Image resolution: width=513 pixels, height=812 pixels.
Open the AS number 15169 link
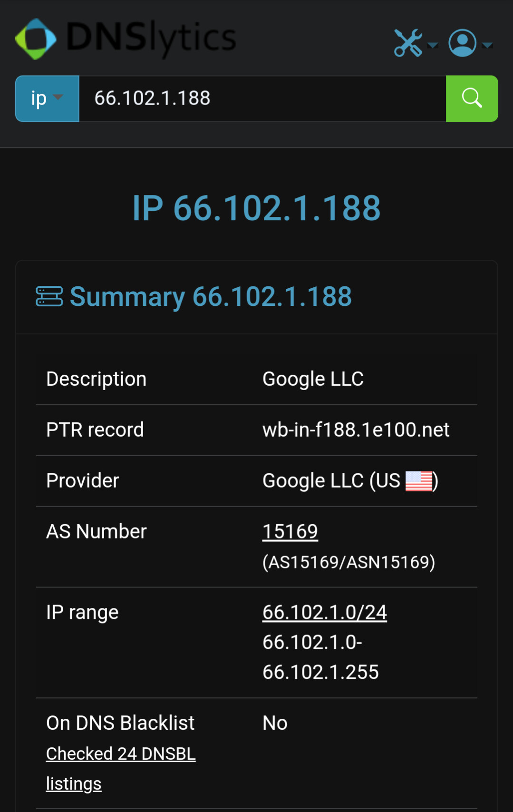tap(290, 531)
